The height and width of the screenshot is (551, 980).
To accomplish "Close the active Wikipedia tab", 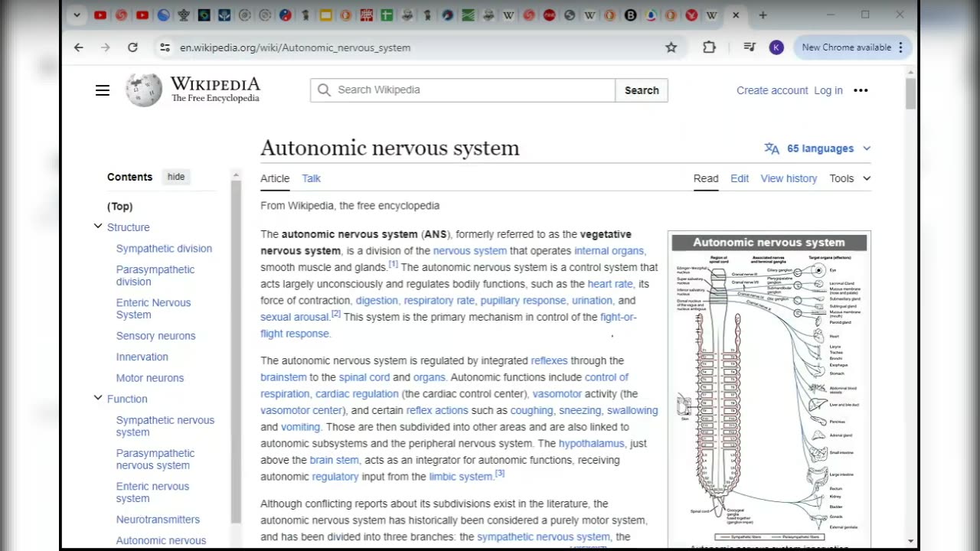I will tap(736, 15).
